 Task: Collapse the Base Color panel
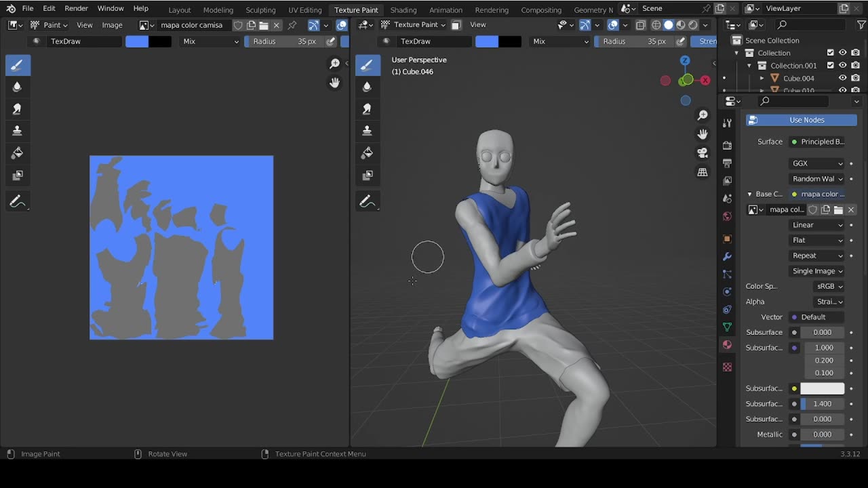pos(749,194)
